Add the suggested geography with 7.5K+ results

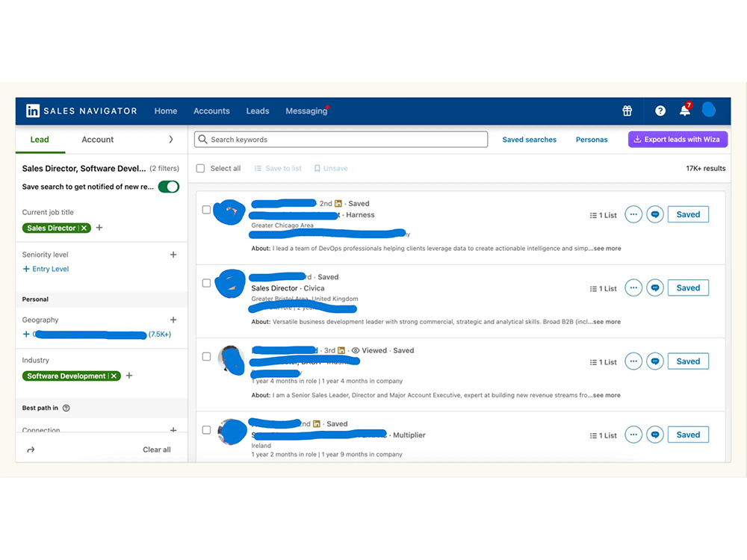(x=96, y=335)
